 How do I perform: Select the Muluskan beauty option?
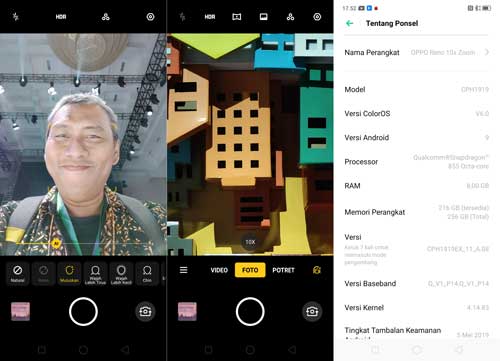(69, 274)
